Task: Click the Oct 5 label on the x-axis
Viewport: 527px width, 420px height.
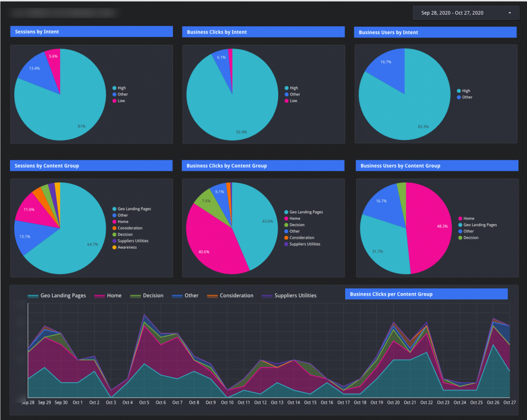Action: click(x=144, y=403)
